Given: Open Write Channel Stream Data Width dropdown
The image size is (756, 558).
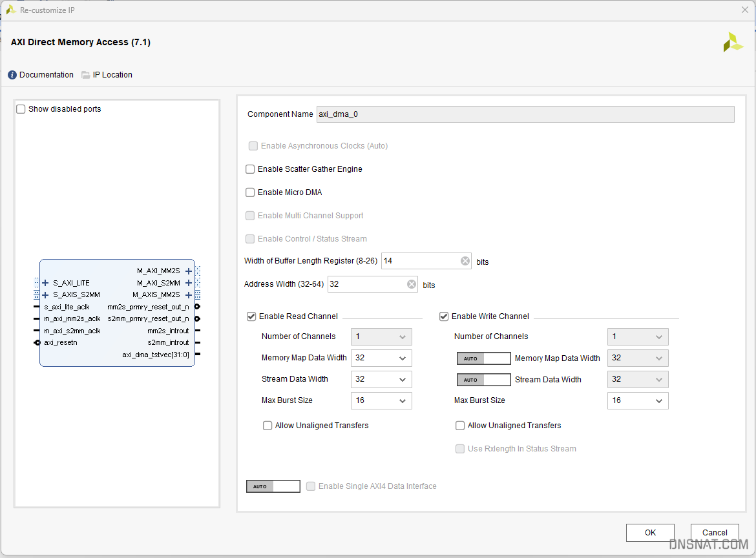Looking at the screenshot, I should click(x=638, y=379).
